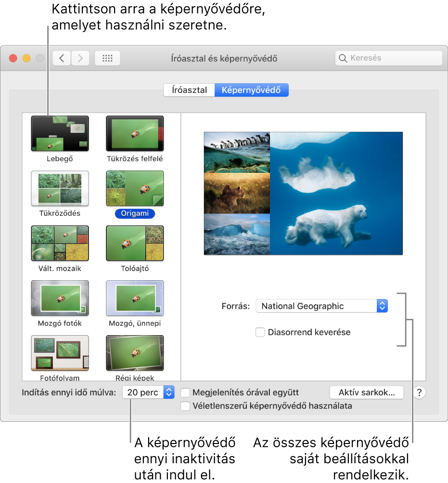The height and width of the screenshot is (483, 448).
Task: Enable Diasorrend keverése checkbox
Action: [260, 332]
